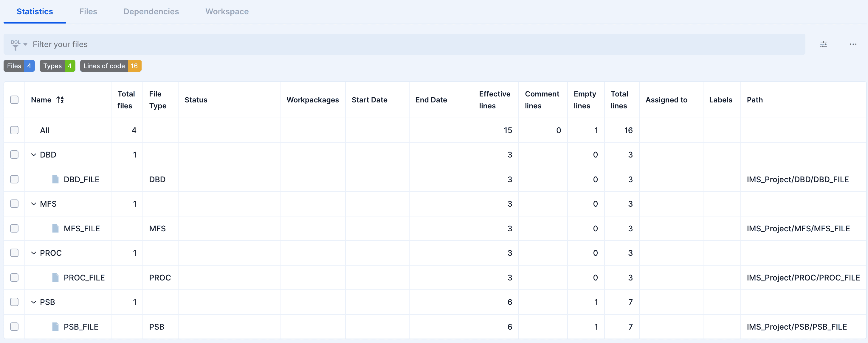868x343 pixels.
Task: Open the Workspace tab
Action: tap(227, 11)
